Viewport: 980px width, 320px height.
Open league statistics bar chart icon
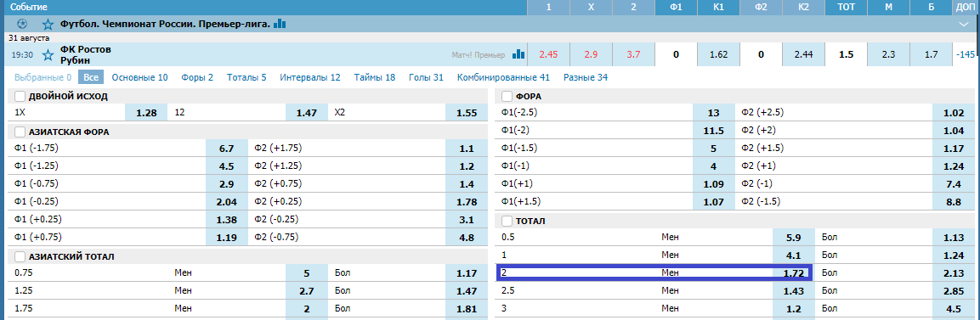280,24
